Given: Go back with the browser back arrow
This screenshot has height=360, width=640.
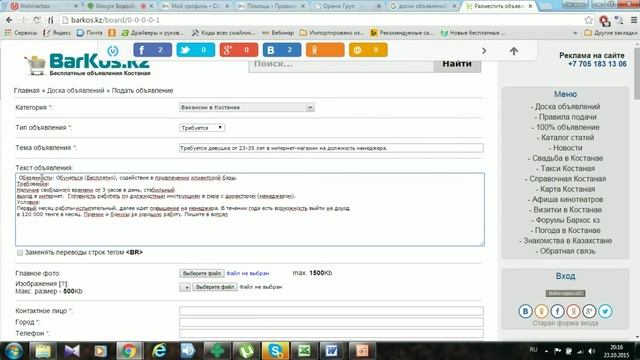Looking at the screenshot, I should [9, 20].
